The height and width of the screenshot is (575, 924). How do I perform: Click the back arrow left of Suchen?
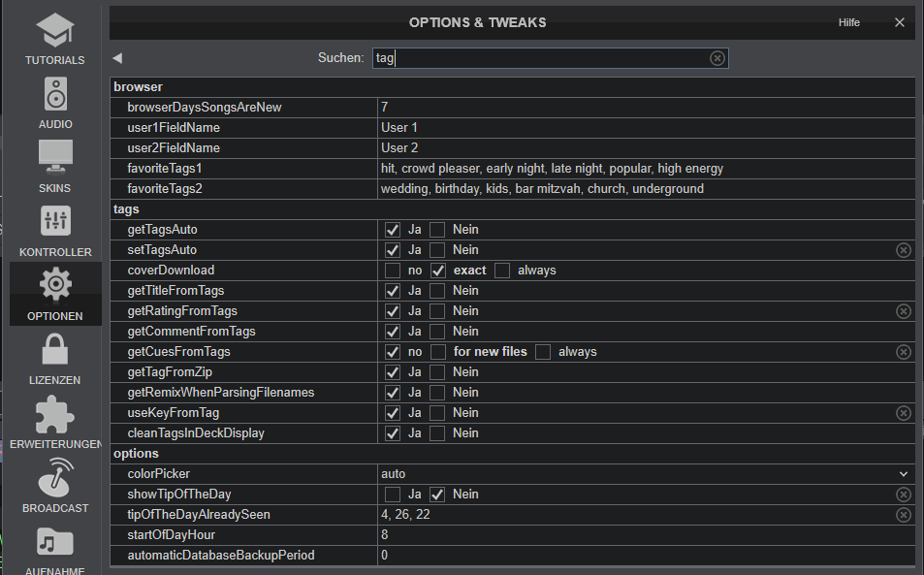pos(117,58)
